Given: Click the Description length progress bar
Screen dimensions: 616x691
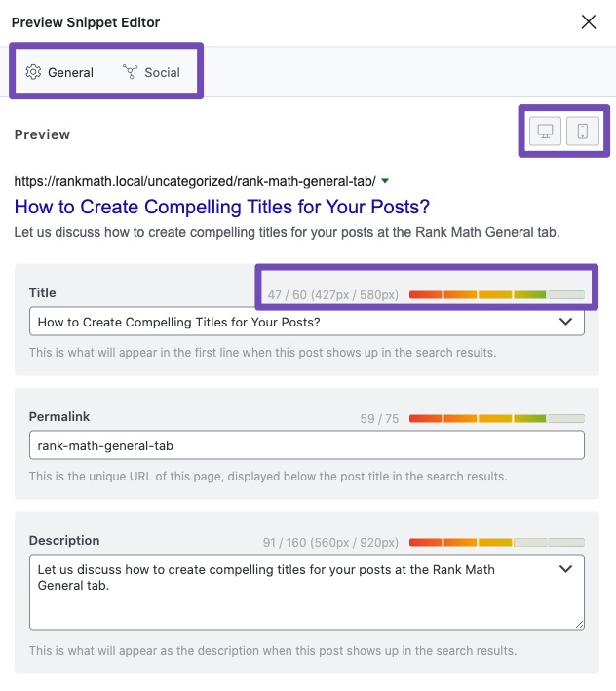Looking at the screenshot, I should point(496,543).
